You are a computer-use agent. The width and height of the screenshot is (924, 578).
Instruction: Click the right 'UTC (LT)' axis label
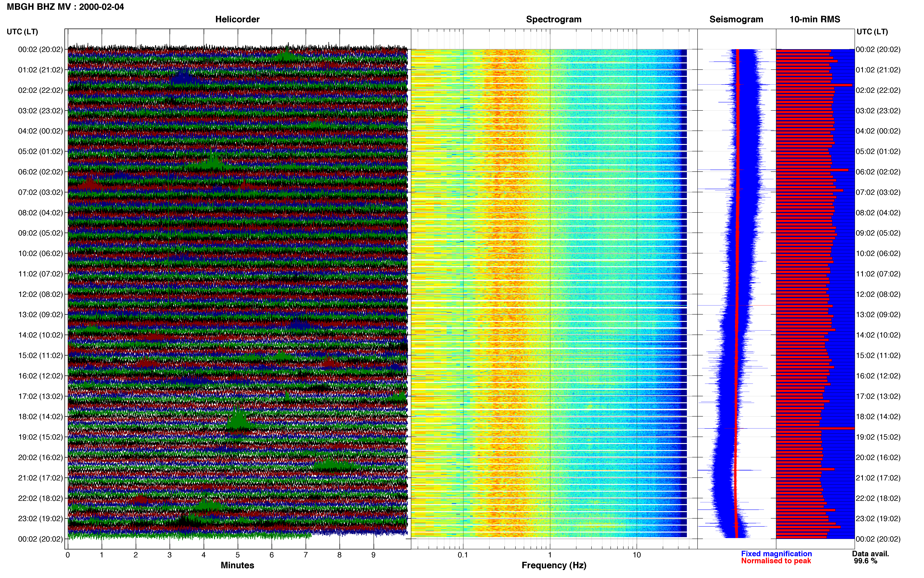(872, 32)
